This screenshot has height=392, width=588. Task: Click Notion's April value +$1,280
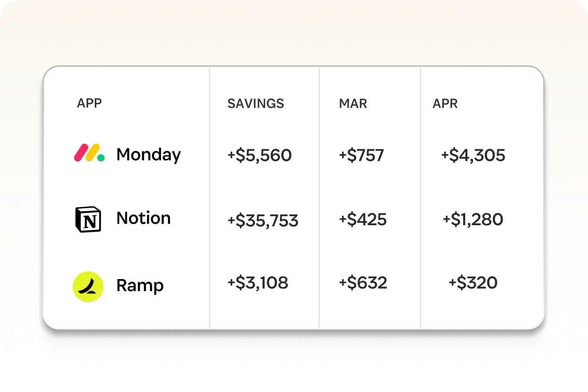pyautogui.click(x=473, y=220)
